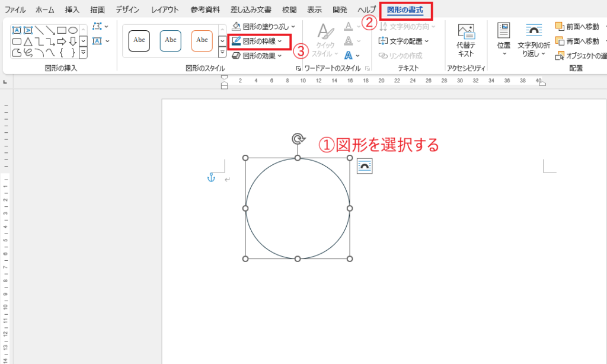Select the 図形の書式 tab

(405, 10)
